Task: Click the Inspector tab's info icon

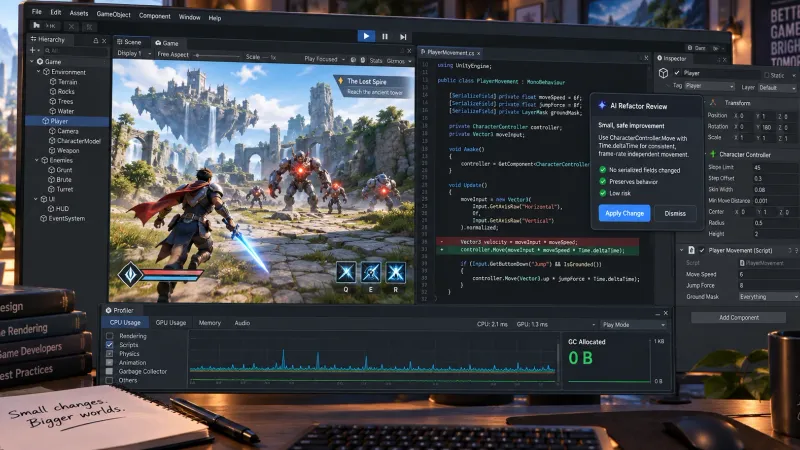Action: [659, 58]
